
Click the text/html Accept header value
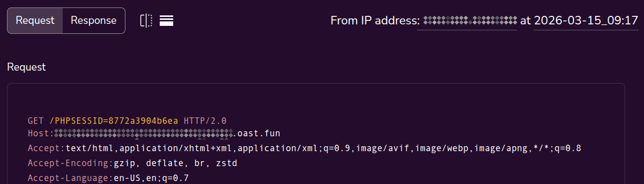pos(323,148)
